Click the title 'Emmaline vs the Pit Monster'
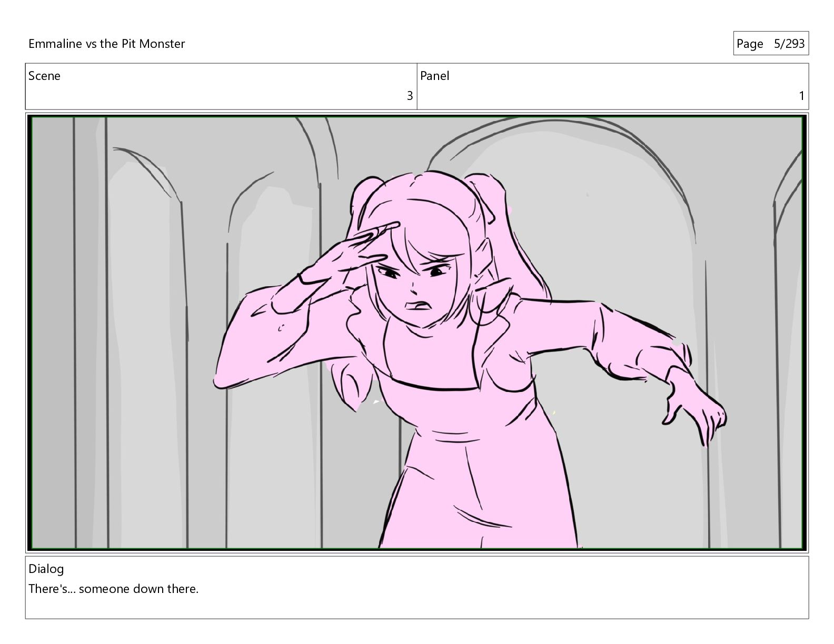The width and height of the screenshot is (834, 644). click(x=106, y=44)
